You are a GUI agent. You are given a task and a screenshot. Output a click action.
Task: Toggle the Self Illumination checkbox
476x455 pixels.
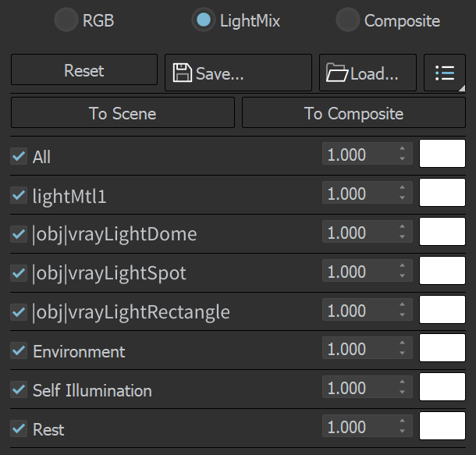tap(19, 389)
